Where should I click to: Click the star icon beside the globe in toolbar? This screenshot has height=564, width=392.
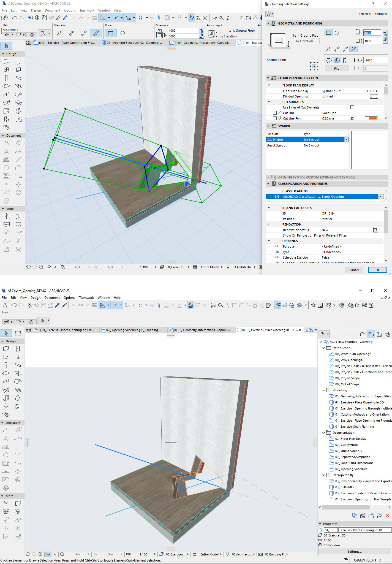coord(313,305)
